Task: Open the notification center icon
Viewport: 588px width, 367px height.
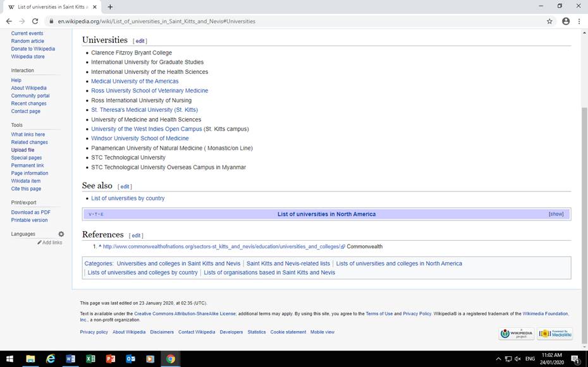Action: point(575,359)
